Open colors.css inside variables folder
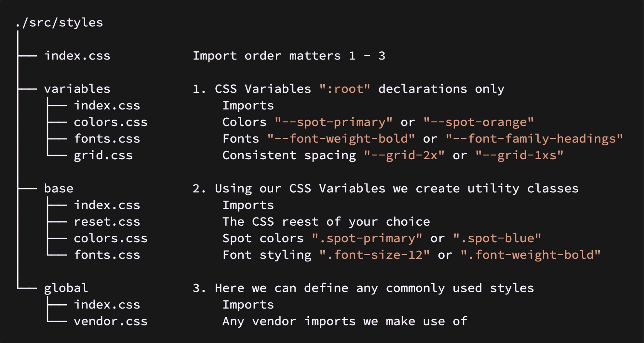644x343 pixels. coord(111,122)
